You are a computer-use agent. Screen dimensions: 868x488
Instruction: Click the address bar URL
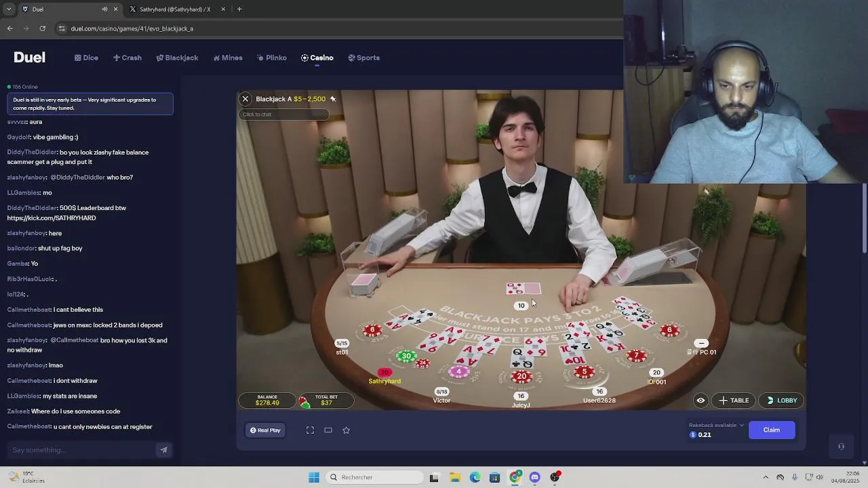click(x=132, y=28)
